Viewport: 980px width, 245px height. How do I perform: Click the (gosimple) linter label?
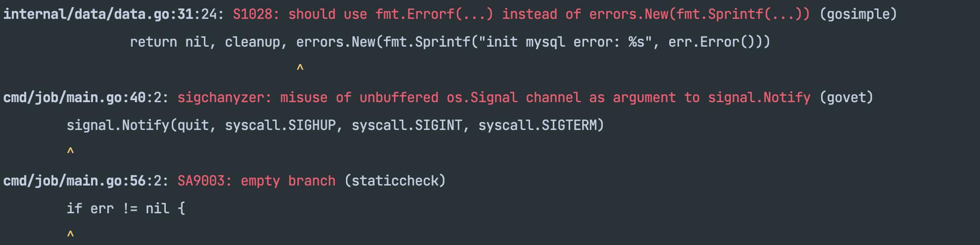pyautogui.click(x=858, y=14)
